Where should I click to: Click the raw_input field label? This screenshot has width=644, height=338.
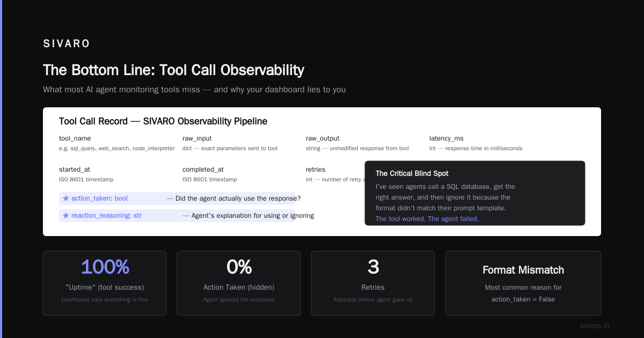pyautogui.click(x=197, y=138)
